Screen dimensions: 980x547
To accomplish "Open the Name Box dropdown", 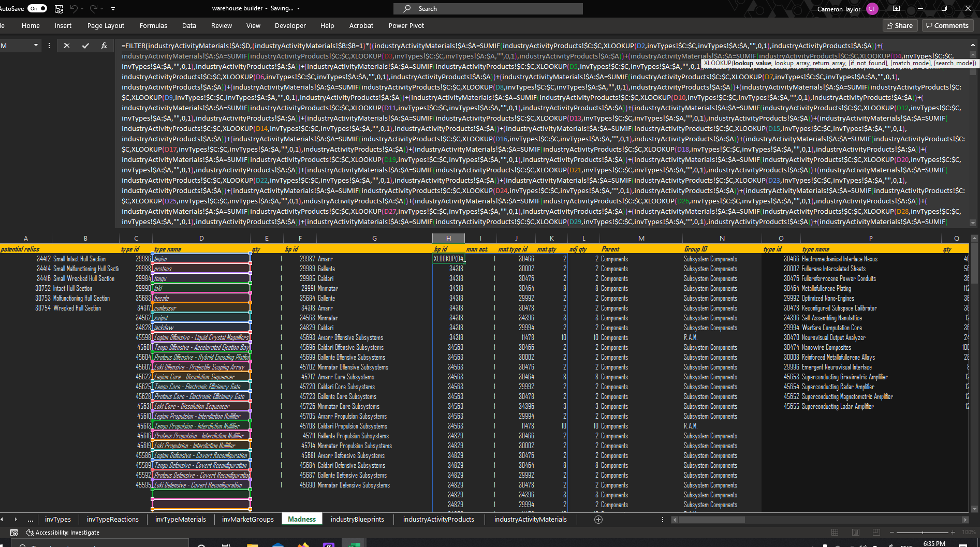I will (35, 46).
